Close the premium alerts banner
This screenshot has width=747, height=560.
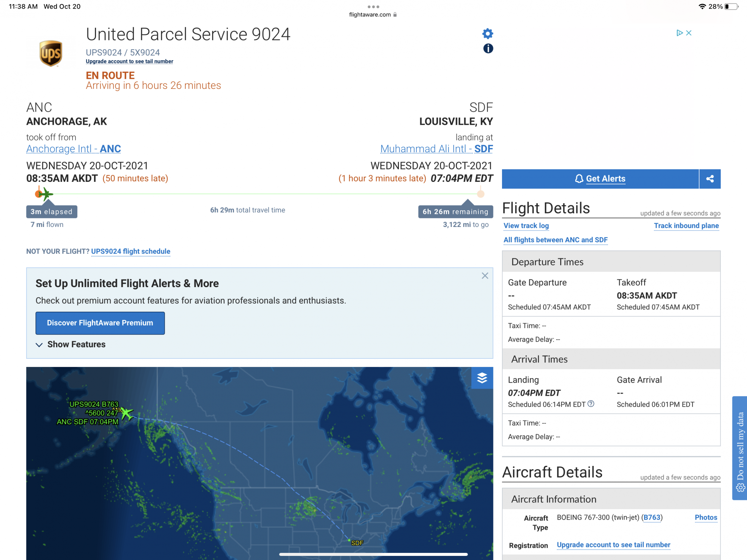click(x=485, y=276)
